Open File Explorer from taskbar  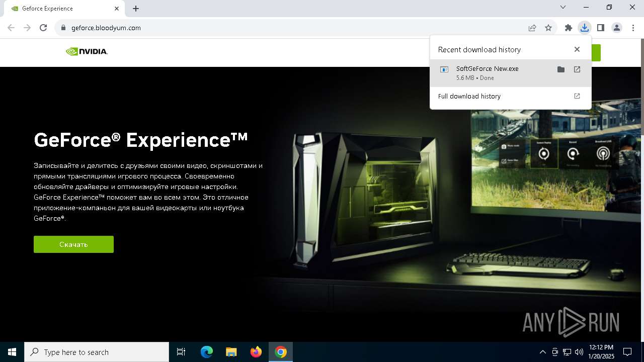[231, 352]
